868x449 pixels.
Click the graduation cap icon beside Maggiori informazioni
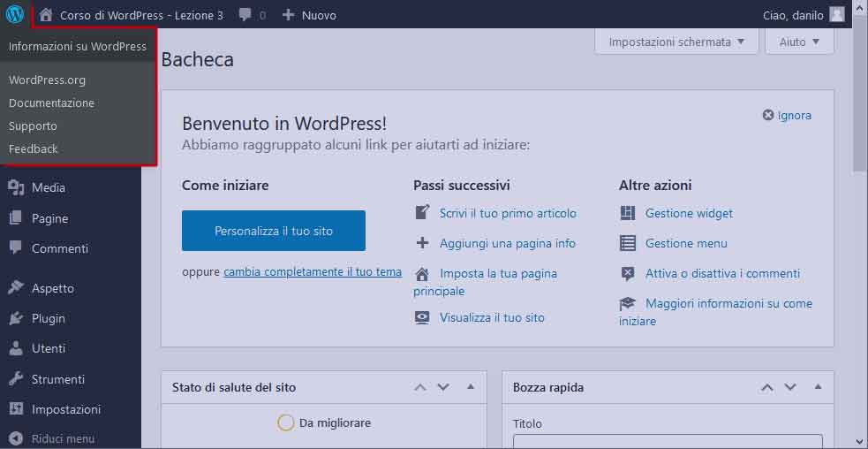[x=628, y=303]
